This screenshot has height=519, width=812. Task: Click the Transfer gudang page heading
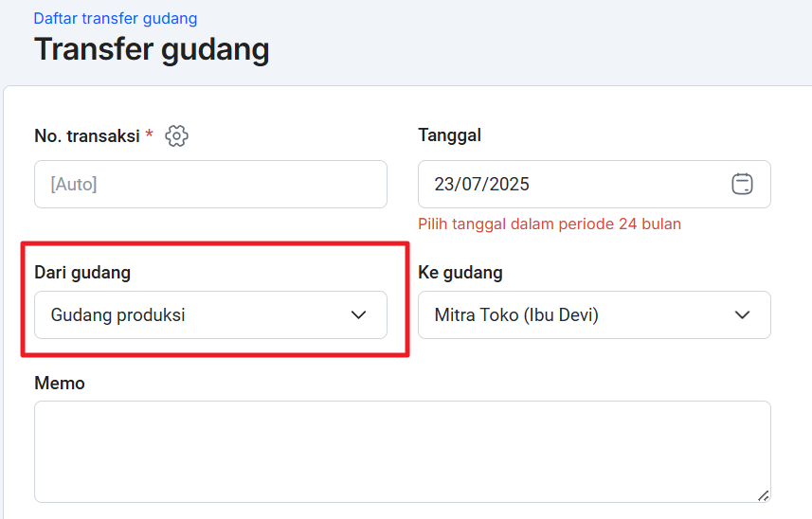pos(152,49)
